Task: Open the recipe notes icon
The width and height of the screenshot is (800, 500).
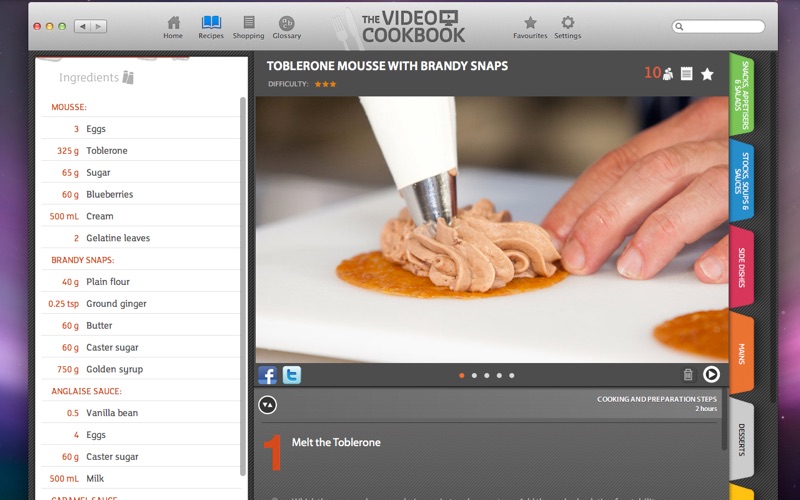Action: point(687,74)
